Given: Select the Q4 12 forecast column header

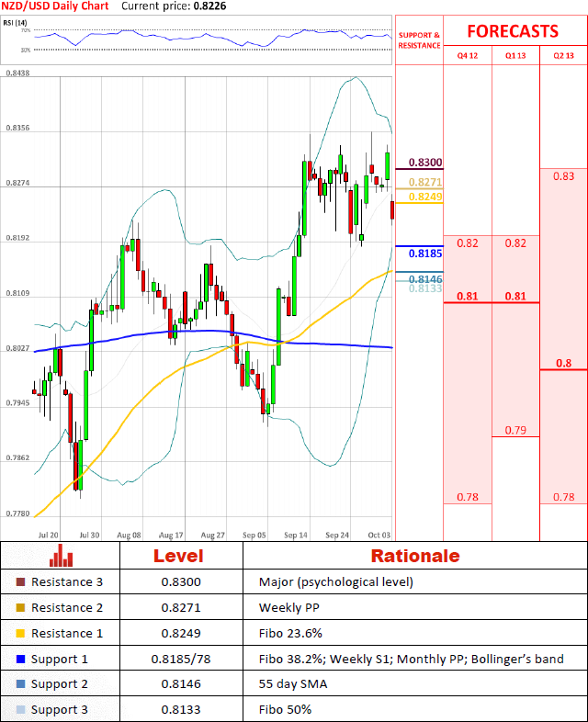Looking at the screenshot, I should pyautogui.click(x=468, y=55).
